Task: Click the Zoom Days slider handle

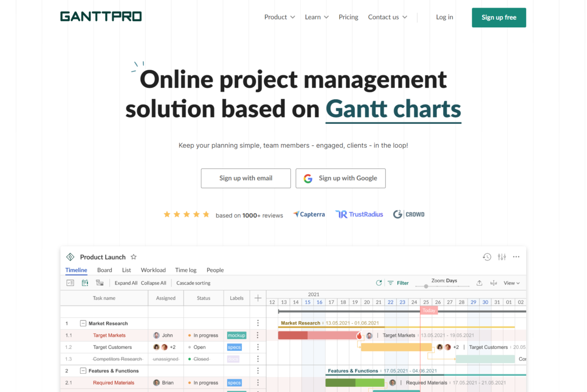Action: click(x=426, y=286)
